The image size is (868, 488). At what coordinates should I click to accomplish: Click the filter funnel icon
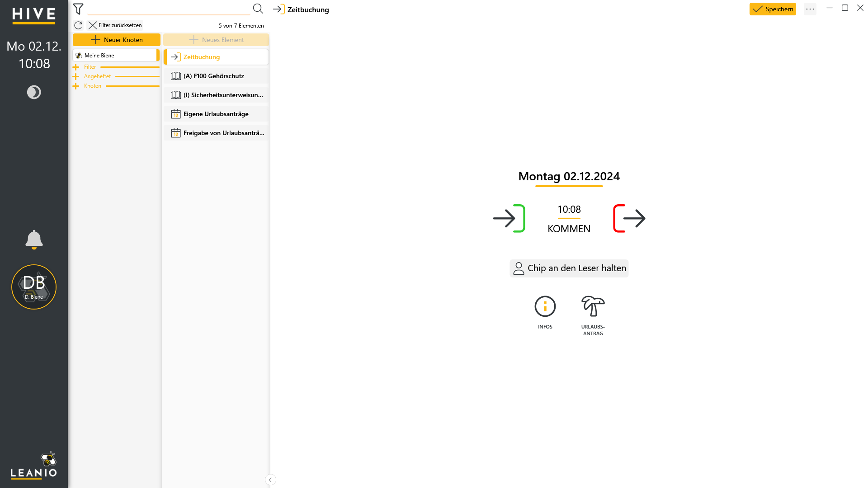pyautogui.click(x=78, y=9)
